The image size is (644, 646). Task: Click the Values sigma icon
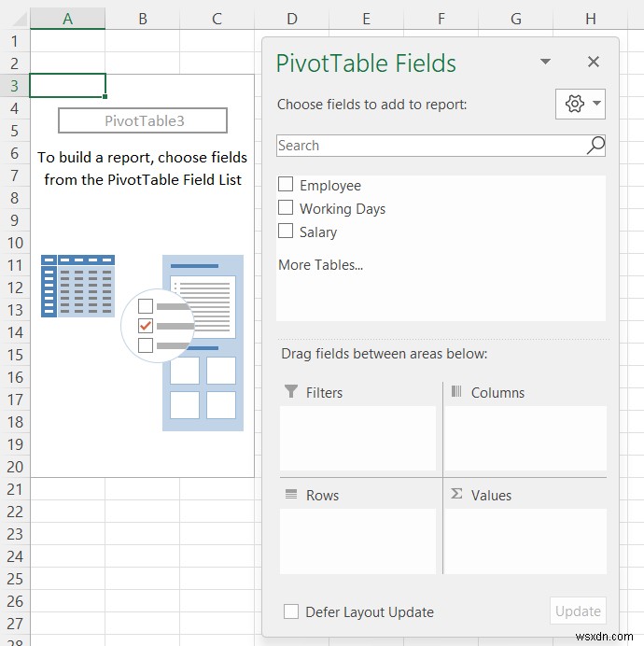click(x=456, y=494)
